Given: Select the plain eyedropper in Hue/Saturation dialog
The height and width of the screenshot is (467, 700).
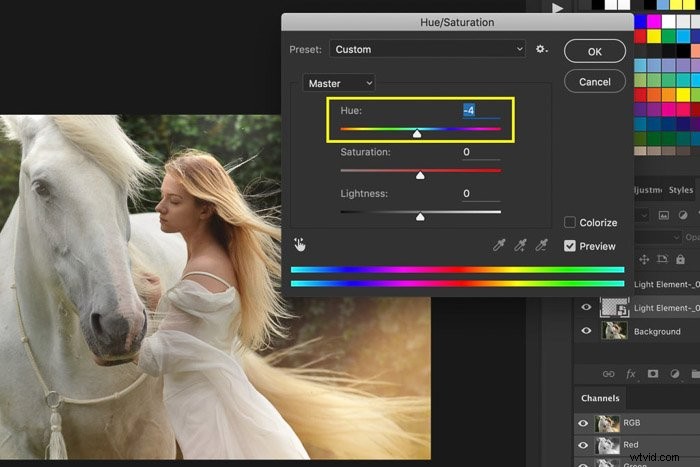Looking at the screenshot, I should 499,245.
